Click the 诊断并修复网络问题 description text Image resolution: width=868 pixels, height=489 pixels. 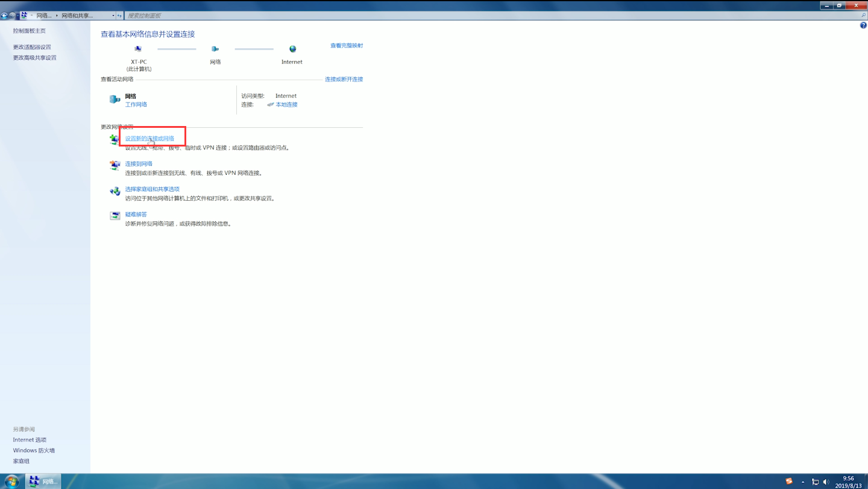pyautogui.click(x=179, y=224)
